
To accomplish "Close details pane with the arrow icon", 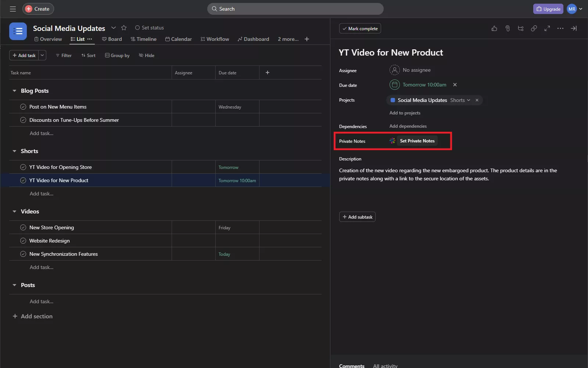I will [x=574, y=28].
